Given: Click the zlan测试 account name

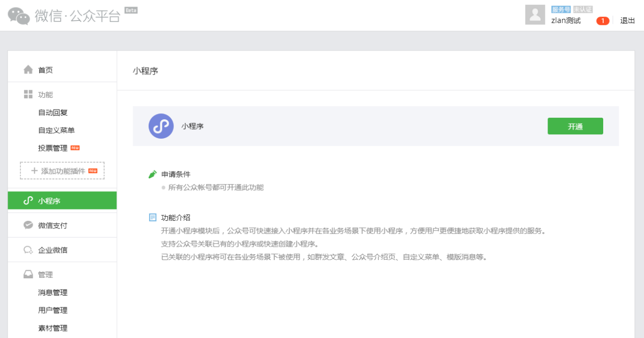Looking at the screenshot, I should pos(566,21).
